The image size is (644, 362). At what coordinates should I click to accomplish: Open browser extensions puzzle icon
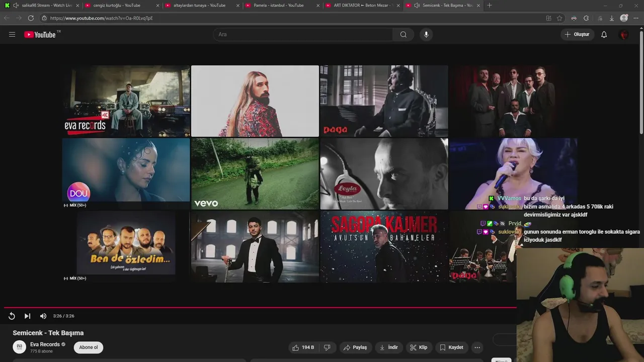(586, 18)
